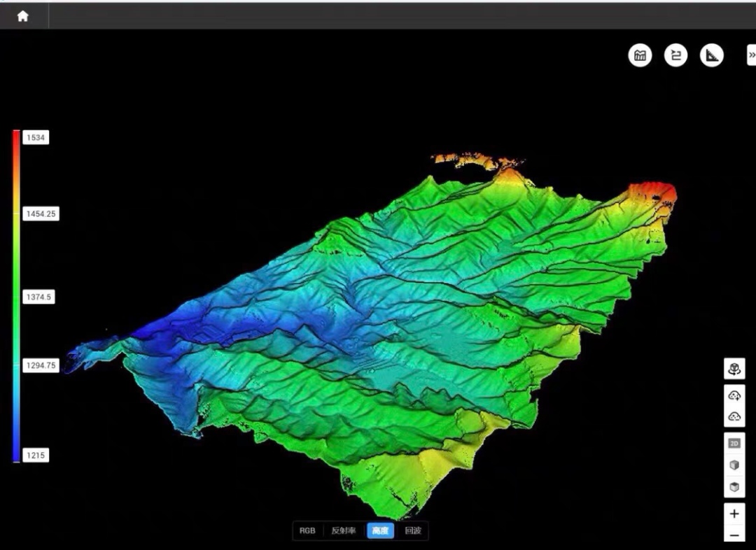The height and width of the screenshot is (550, 756).
Task: Select the triangle ruler measurement tool
Action: point(712,55)
